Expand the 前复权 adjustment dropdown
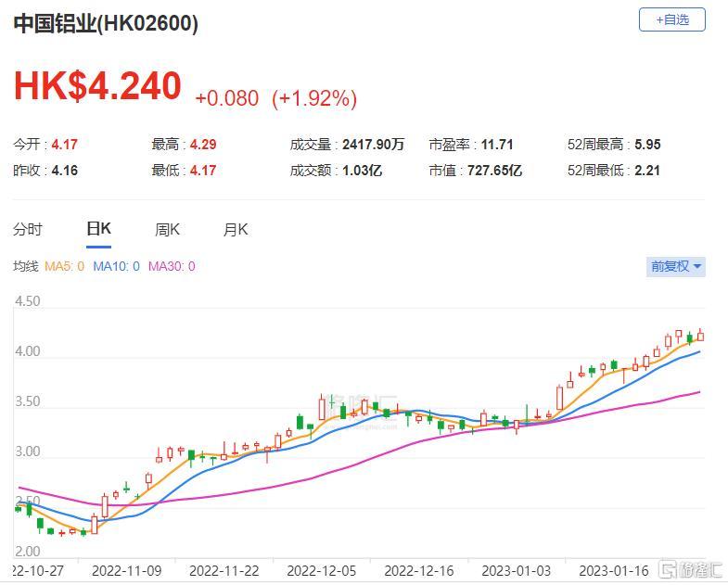The image size is (728, 585). (x=675, y=266)
